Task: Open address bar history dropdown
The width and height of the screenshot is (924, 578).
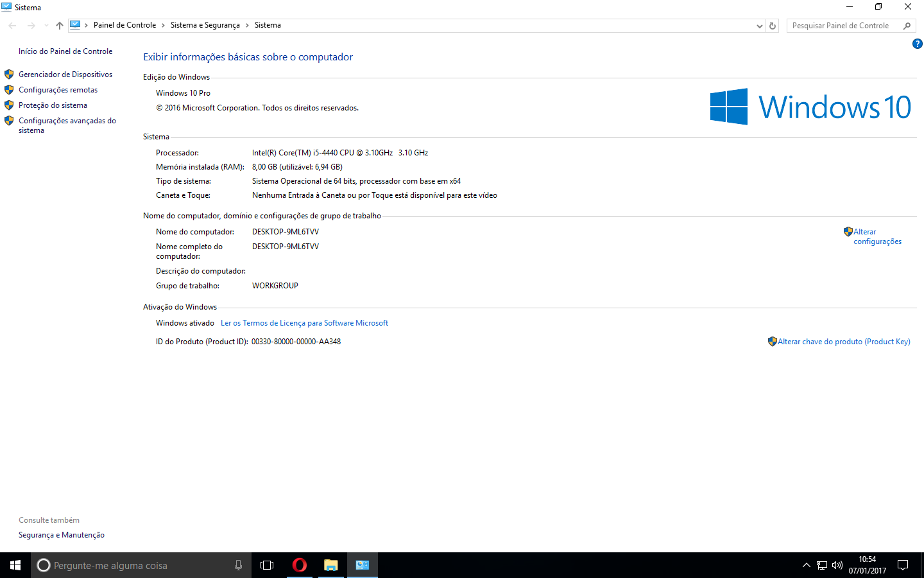Action: (760, 26)
